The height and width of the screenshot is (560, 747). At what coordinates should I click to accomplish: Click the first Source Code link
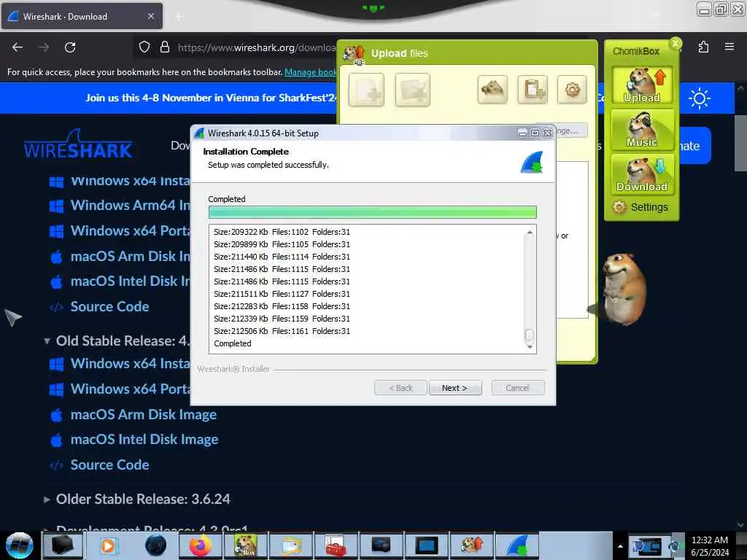click(x=109, y=307)
